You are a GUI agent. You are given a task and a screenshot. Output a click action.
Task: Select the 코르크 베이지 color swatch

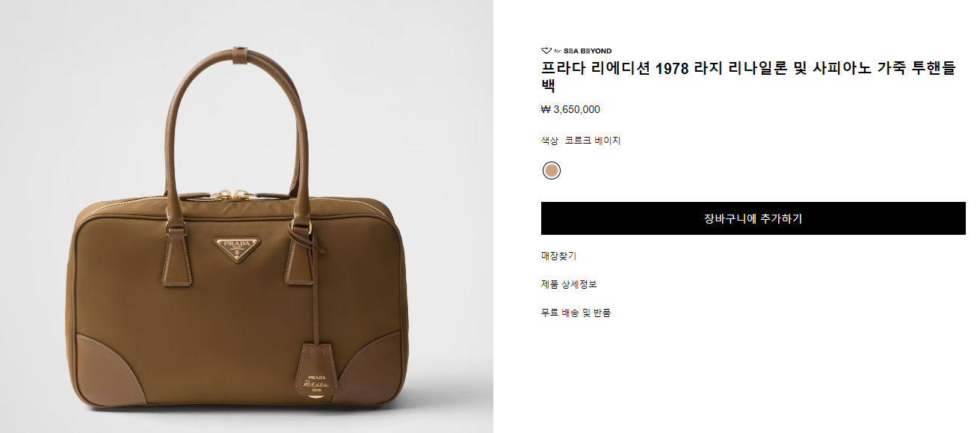[552, 171]
